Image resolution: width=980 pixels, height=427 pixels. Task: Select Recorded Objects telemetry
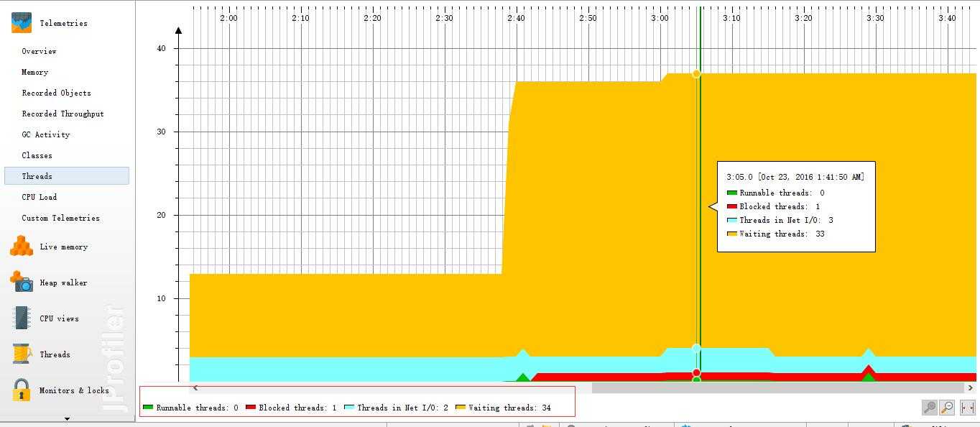pos(66,93)
